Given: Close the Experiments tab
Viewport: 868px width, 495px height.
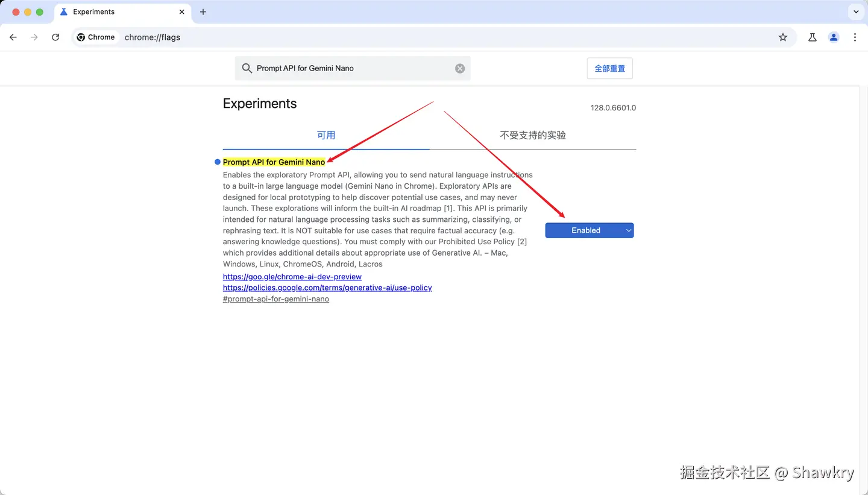Looking at the screenshot, I should pos(182,12).
